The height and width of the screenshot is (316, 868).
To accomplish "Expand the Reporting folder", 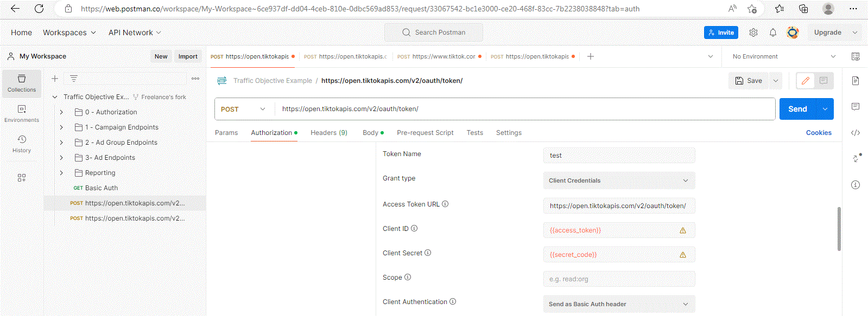I will 61,173.
